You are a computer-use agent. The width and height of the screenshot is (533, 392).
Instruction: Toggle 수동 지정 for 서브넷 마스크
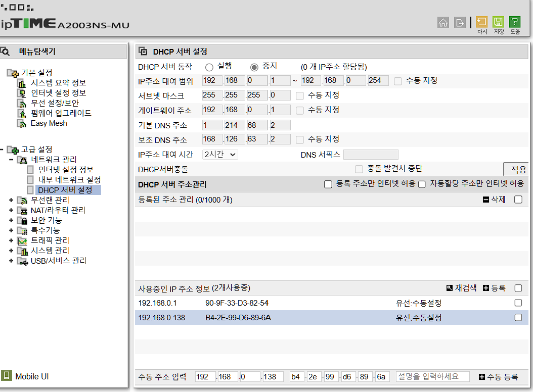pos(300,96)
